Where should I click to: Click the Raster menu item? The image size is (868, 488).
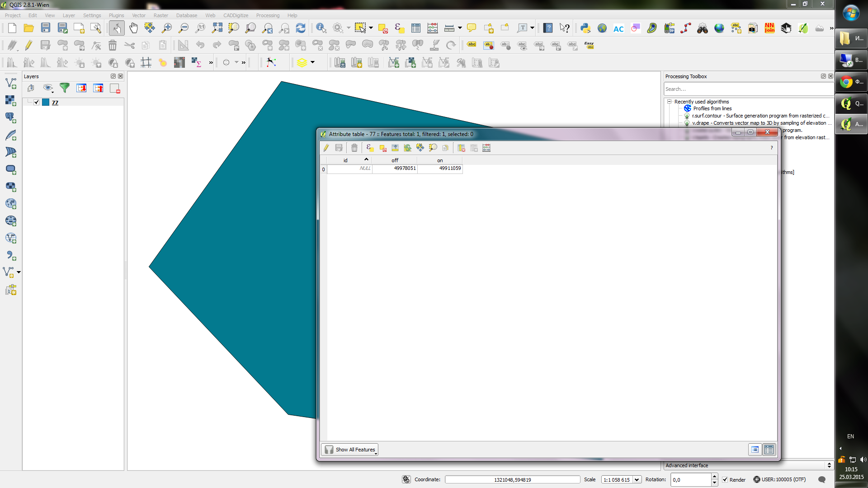point(160,15)
